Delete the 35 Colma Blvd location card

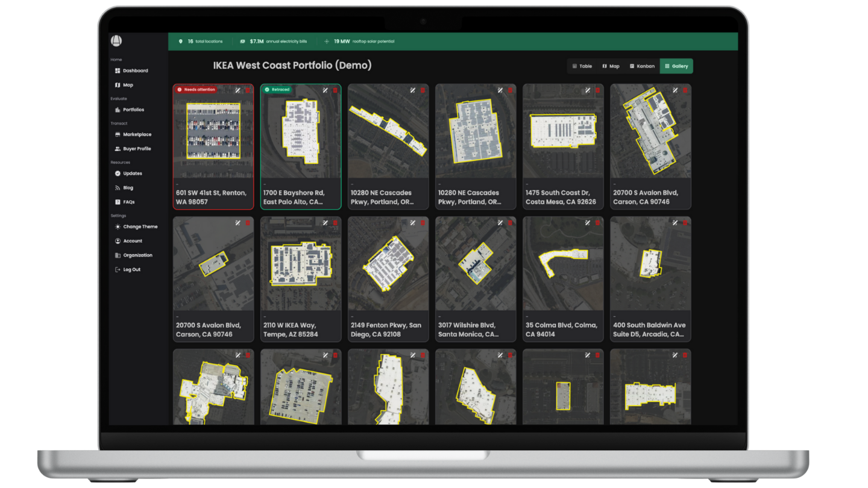597,223
